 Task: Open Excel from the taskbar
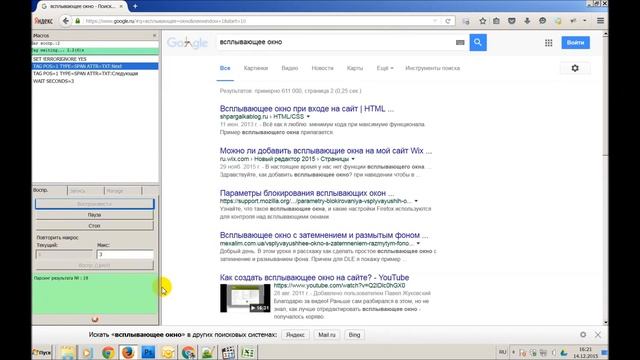click(248, 352)
